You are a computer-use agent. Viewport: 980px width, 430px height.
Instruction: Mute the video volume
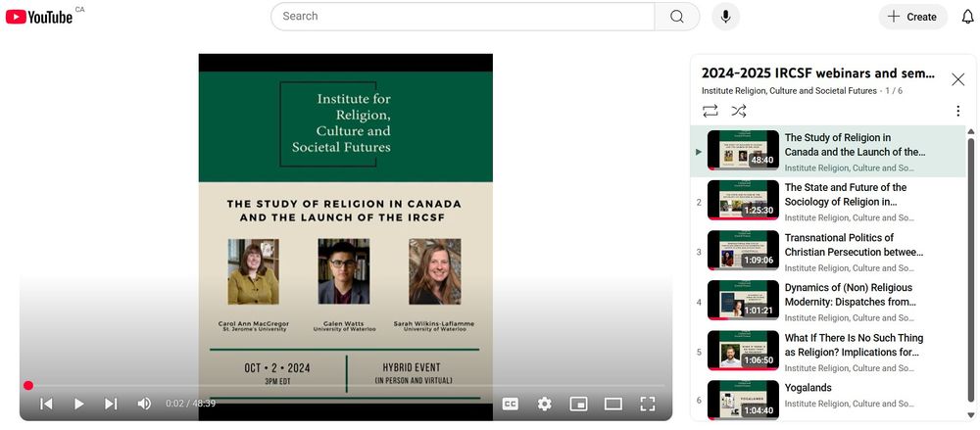click(x=144, y=404)
